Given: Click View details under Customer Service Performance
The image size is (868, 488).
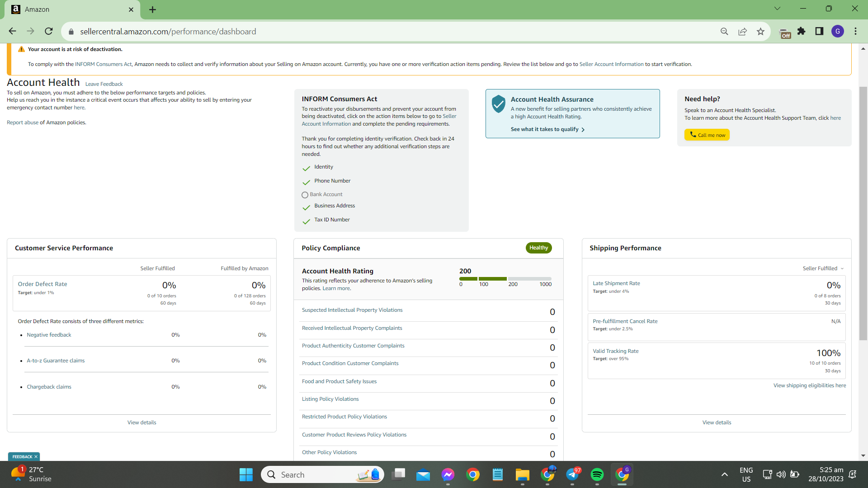Looking at the screenshot, I should 142,422.
